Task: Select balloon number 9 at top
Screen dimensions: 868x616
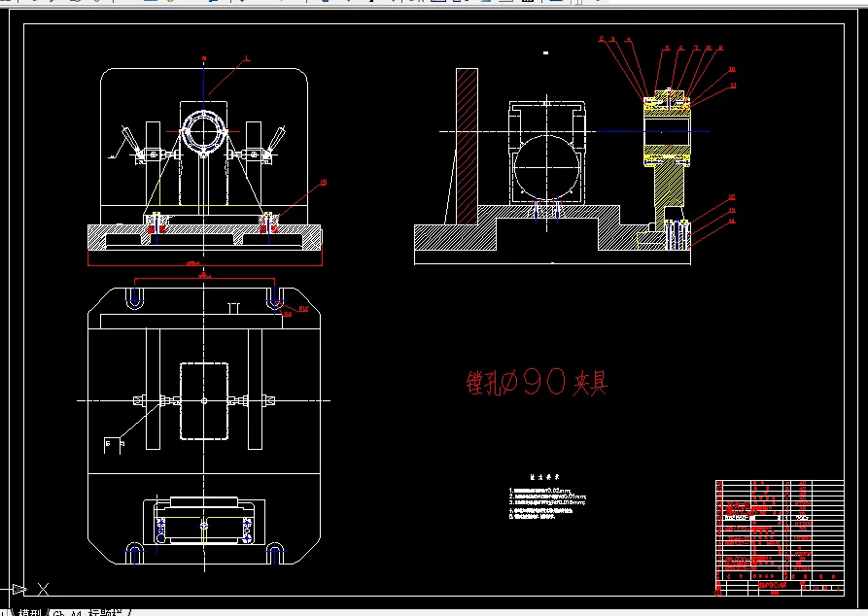Action: [721, 49]
